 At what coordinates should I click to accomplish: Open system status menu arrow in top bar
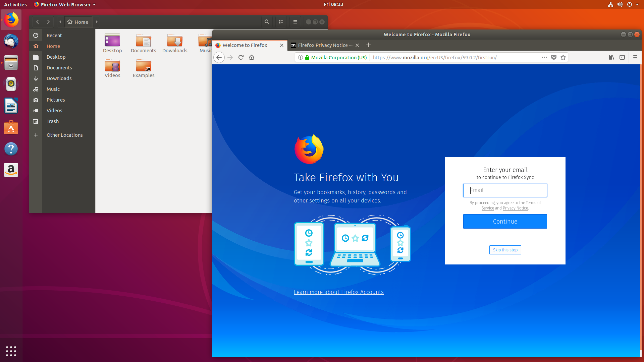pos(637,4)
